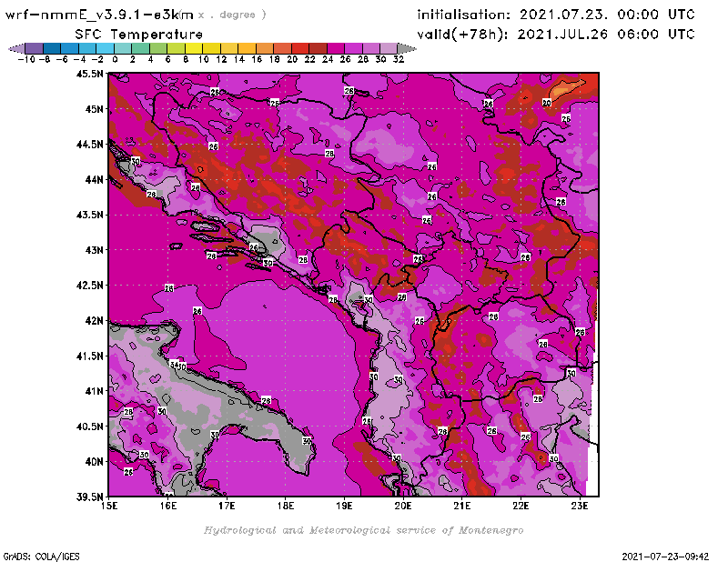728x562 pixels.
Task: Click the '18' label under the color scale
Action: (275, 59)
